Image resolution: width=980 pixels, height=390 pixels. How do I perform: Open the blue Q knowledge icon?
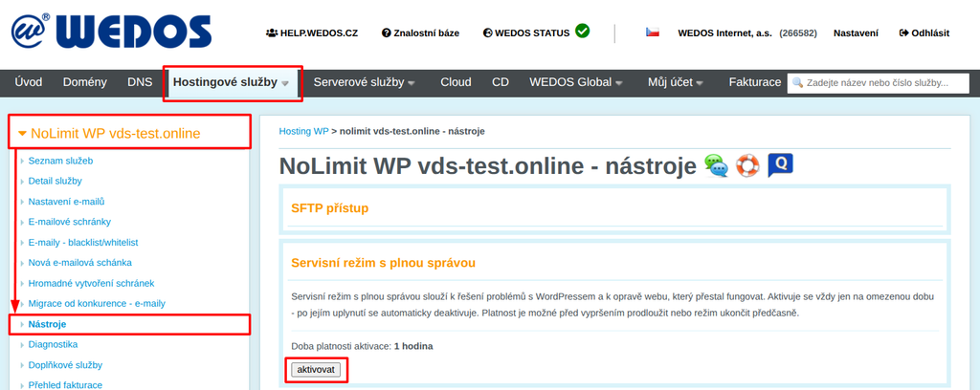[780, 165]
